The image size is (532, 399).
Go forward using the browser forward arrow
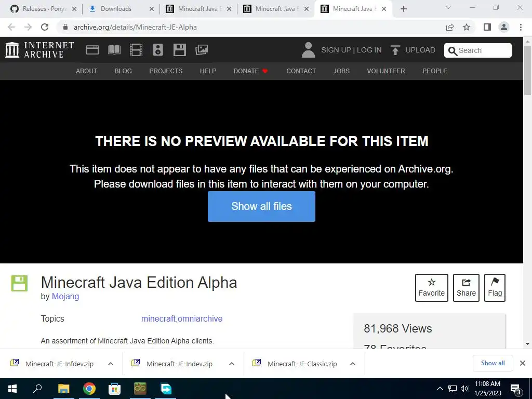[28, 27]
